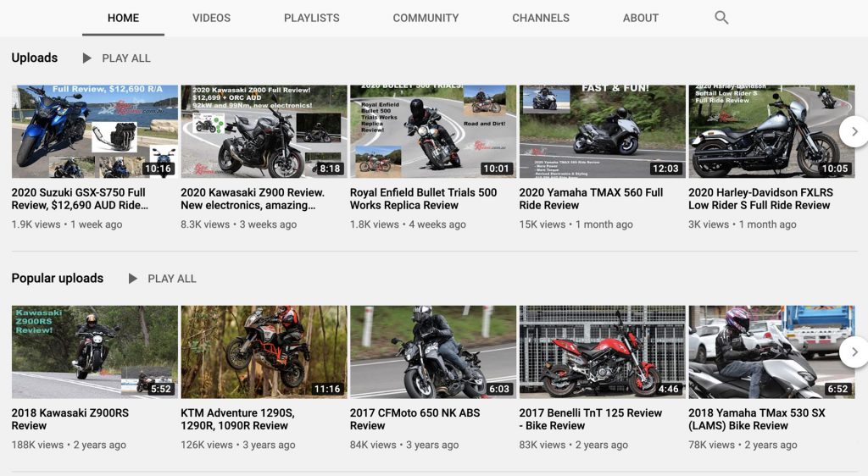Switch to the HOME tab
868x476 pixels.
pos(124,18)
